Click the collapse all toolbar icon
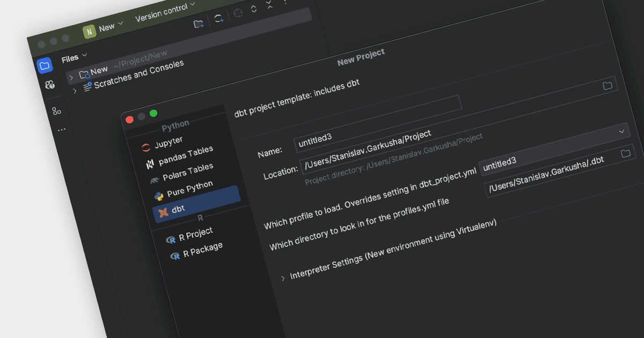644x338 pixels. [269, 5]
